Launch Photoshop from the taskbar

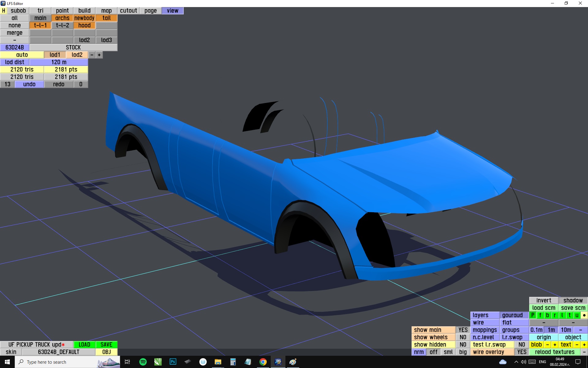(x=173, y=362)
